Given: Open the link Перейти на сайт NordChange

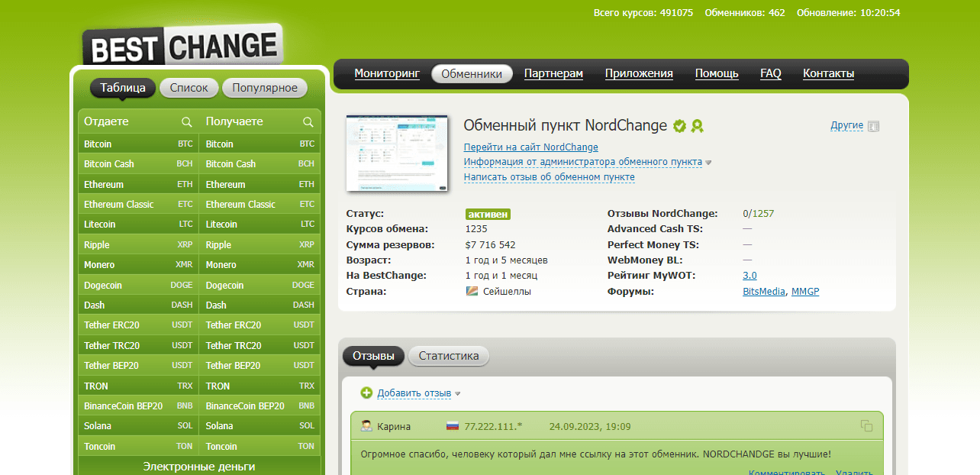Looking at the screenshot, I should [530, 147].
